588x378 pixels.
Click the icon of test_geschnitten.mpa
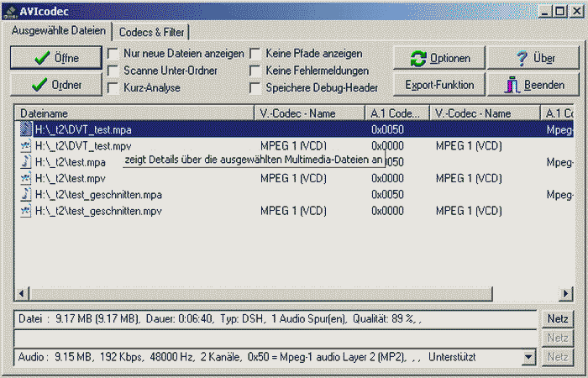(x=26, y=194)
